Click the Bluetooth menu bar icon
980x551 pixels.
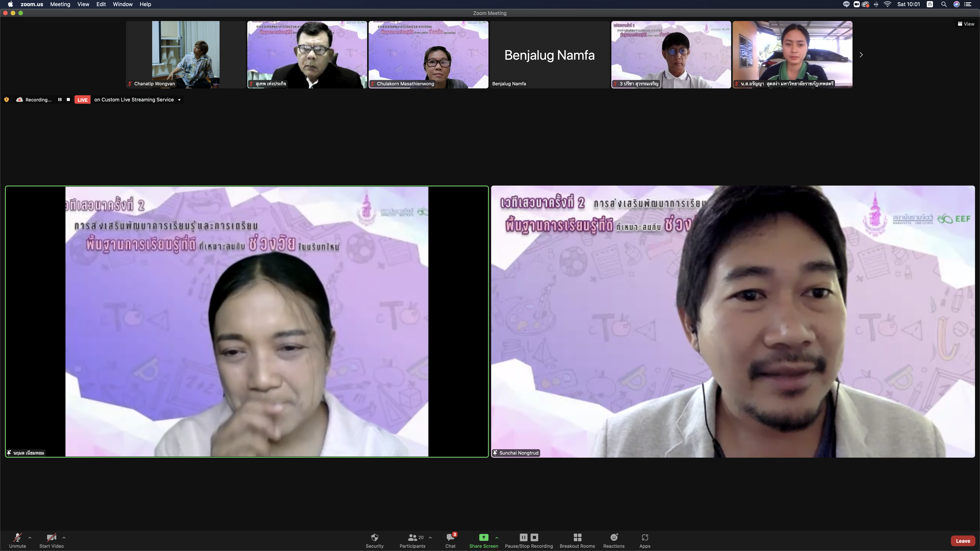pos(876,4)
